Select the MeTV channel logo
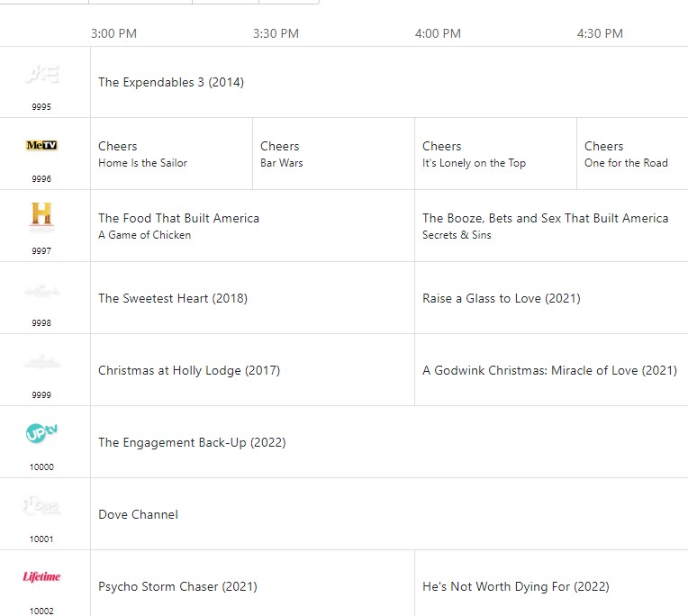Screen dimensions: 688x616 pyautogui.click(x=41, y=146)
